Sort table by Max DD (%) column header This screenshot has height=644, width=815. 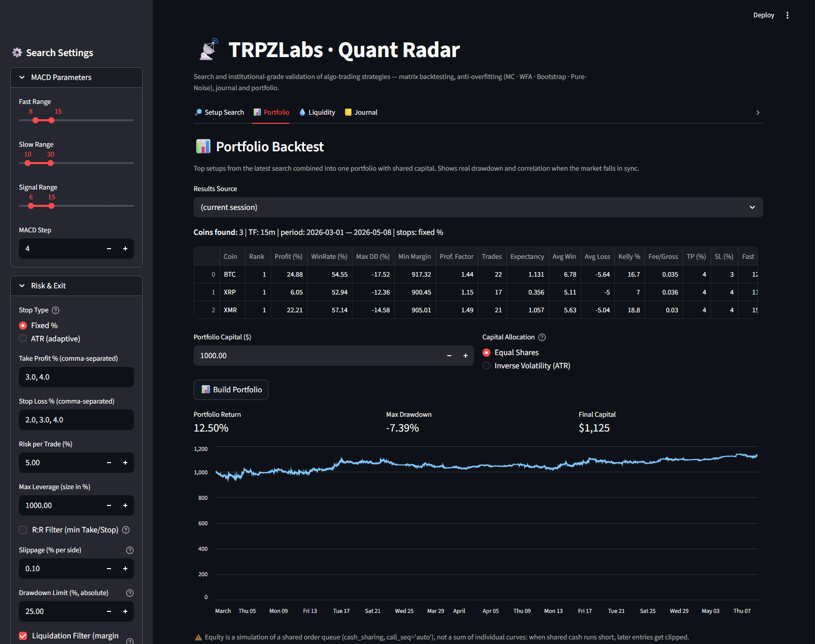pyautogui.click(x=373, y=257)
